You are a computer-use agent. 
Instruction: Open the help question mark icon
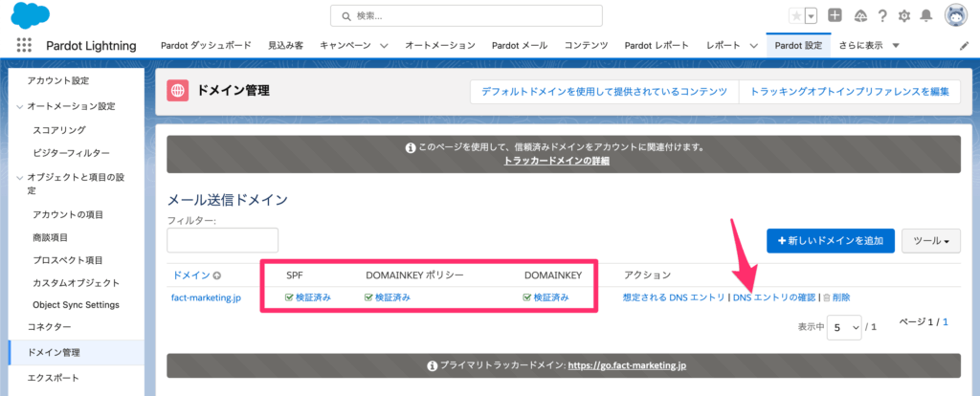[x=882, y=15]
